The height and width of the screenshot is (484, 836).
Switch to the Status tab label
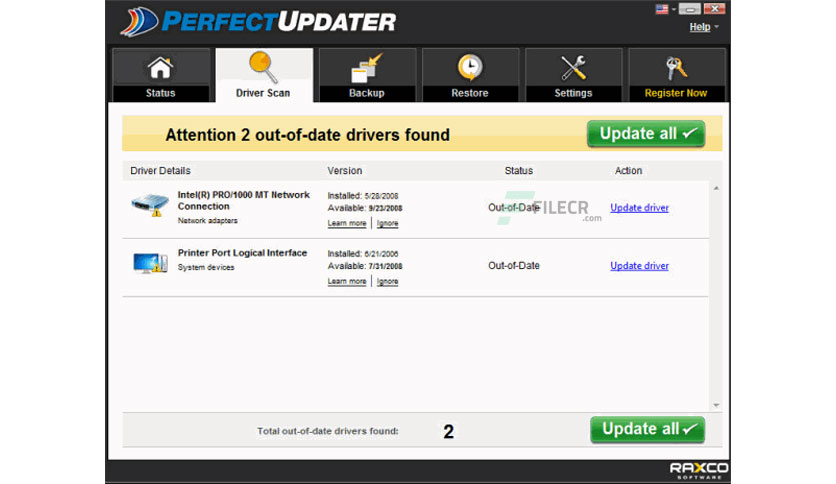tap(160, 93)
